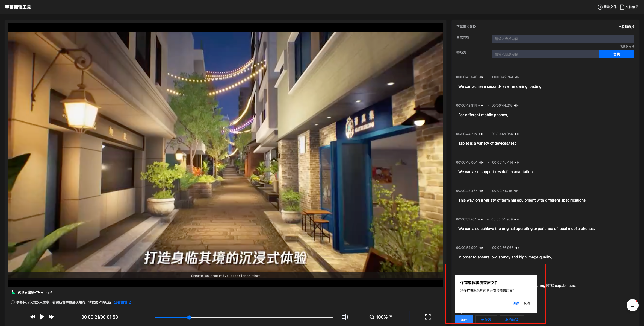This screenshot has width=644, height=326.
Task: Click the blue 替换 replace button
Action: pos(616,54)
